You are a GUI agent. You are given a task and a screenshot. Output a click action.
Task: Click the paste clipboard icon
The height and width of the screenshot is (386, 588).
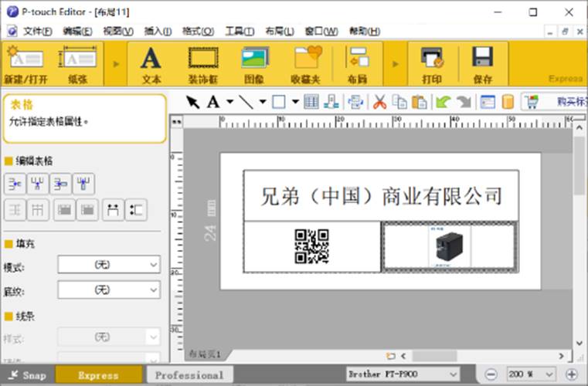tap(420, 102)
